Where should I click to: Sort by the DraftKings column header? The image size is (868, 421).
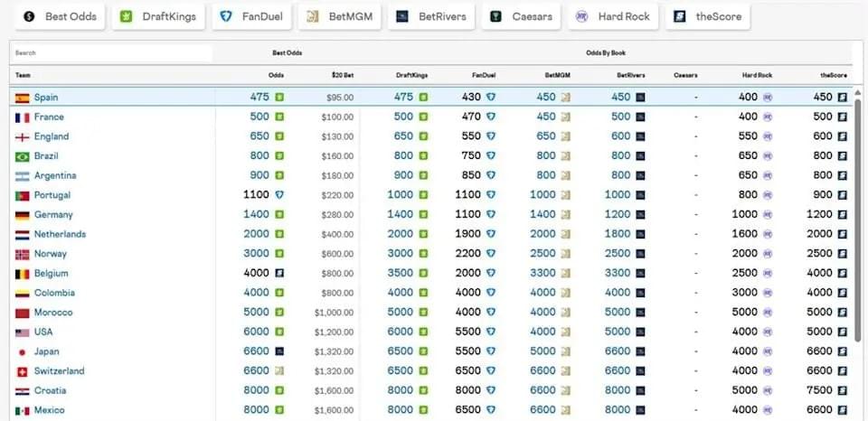412,75
